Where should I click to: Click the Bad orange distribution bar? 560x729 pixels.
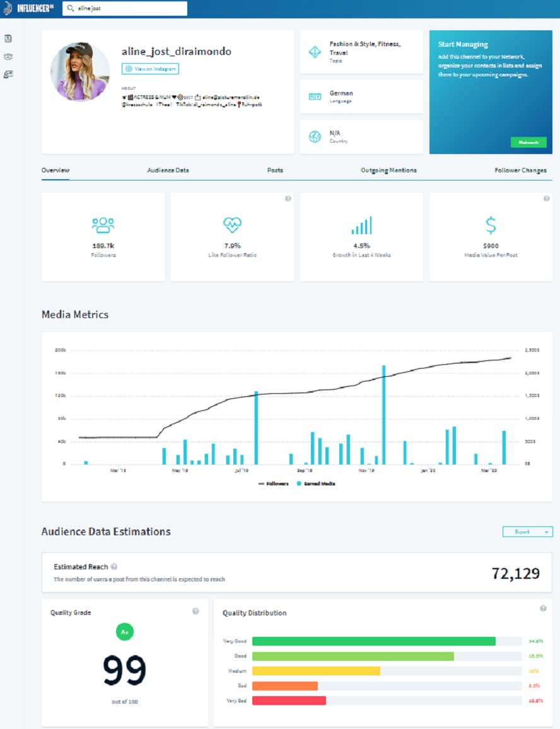click(x=284, y=685)
